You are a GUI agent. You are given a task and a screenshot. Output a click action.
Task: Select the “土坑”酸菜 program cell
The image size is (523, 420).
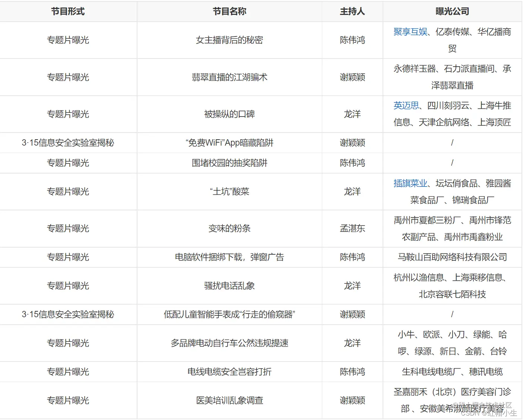[229, 192]
